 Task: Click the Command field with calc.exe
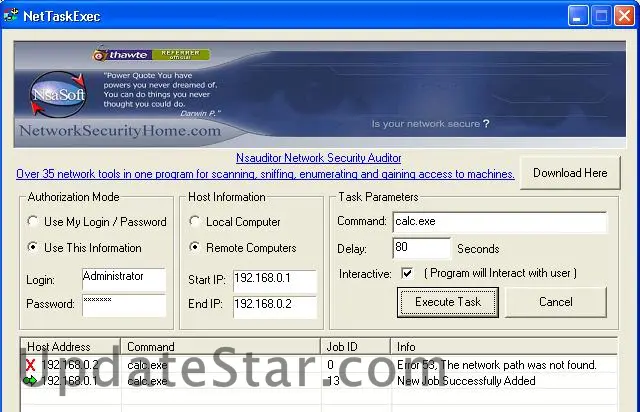(500, 222)
